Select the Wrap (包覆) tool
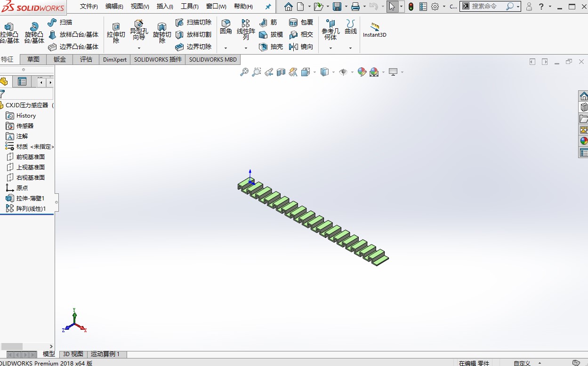Screen dimensions: 588x366 pyautogui.click(x=301, y=22)
